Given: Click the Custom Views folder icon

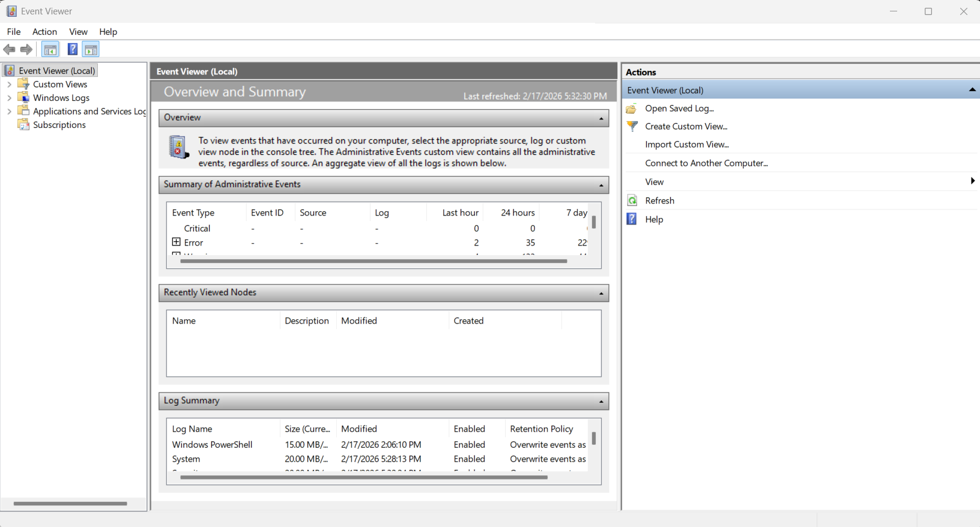Looking at the screenshot, I should [x=23, y=84].
